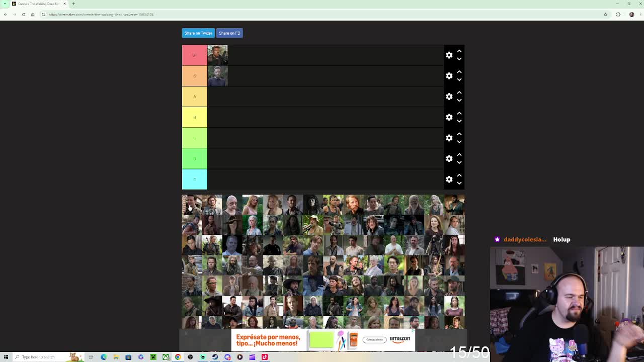Screen dimensions: 644x362
Task: Move the A tier row up
Action: [x=459, y=93]
